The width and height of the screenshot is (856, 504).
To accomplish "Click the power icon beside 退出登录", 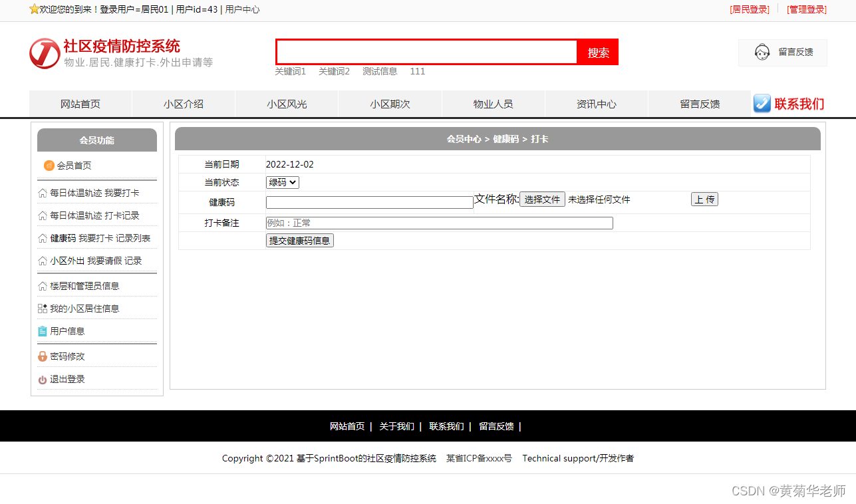I will tap(43, 380).
